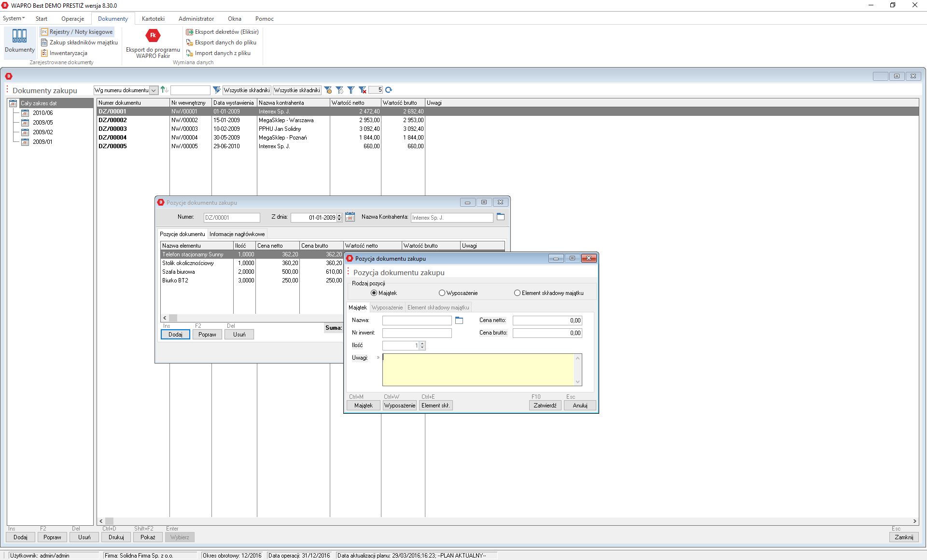Viewport: 927px width, 560px height.
Task: Select the Element składowy majątku radio button
Action: point(517,293)
